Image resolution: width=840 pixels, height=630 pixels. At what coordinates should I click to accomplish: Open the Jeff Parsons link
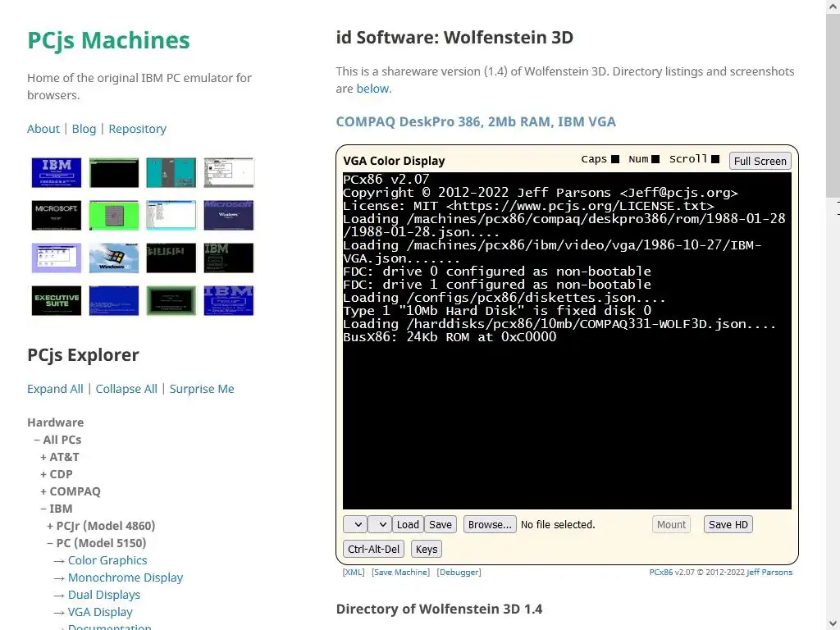[x=769, y=572]
